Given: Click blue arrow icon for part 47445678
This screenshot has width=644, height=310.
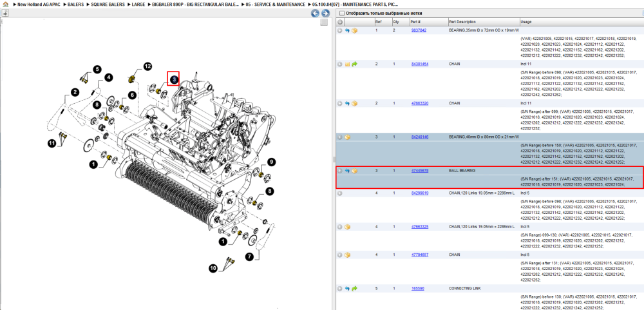Looking at the screenshot, I should (x=347, y=171).
